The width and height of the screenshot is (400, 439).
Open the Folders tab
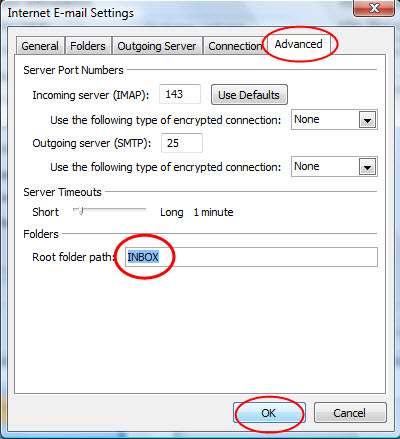click(x=88, y=46)
